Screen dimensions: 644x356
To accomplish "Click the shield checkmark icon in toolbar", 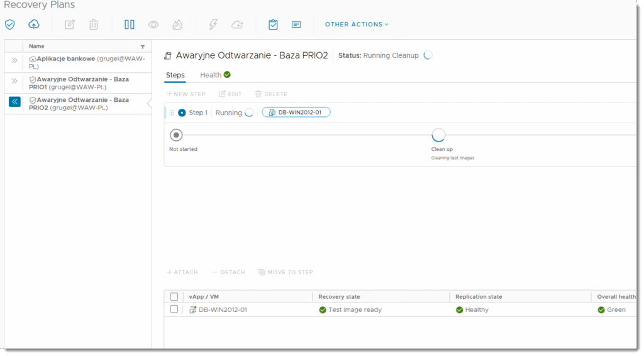I will [9, 25].
